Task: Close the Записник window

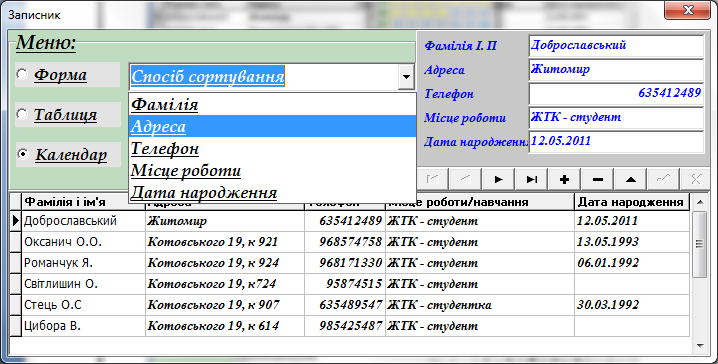Action: tap(687, 10)
